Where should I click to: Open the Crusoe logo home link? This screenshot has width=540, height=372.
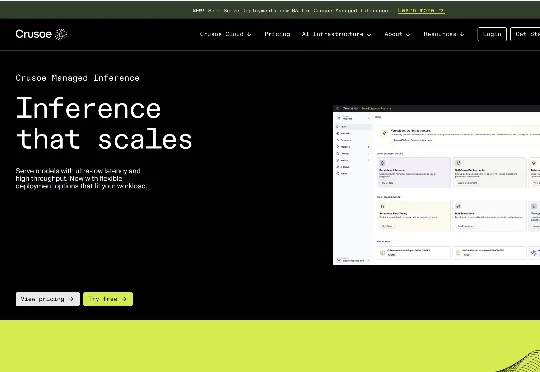click(41, 34)
